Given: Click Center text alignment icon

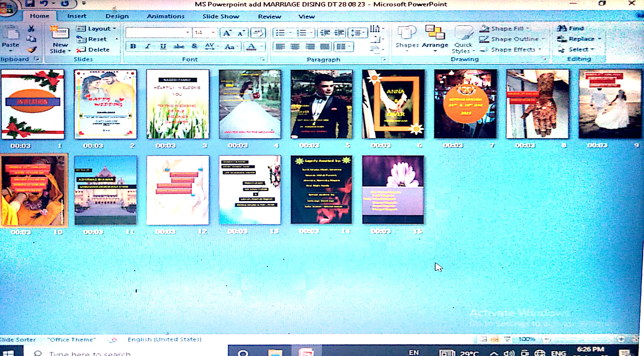Looking at the screenshot, I should coord(295,47).
